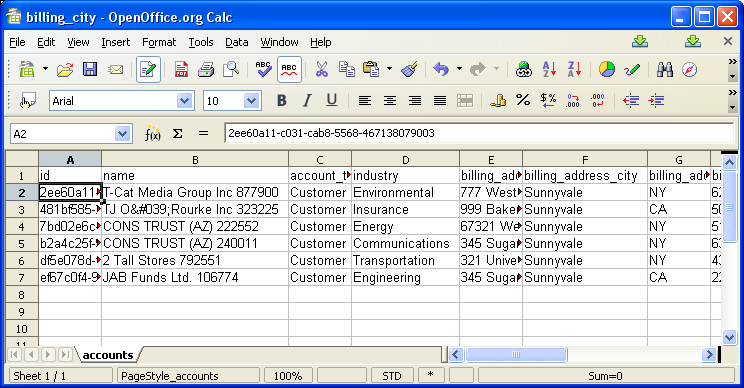
Task: Click the Hyperlink icon
Action: tap(524, 70)
